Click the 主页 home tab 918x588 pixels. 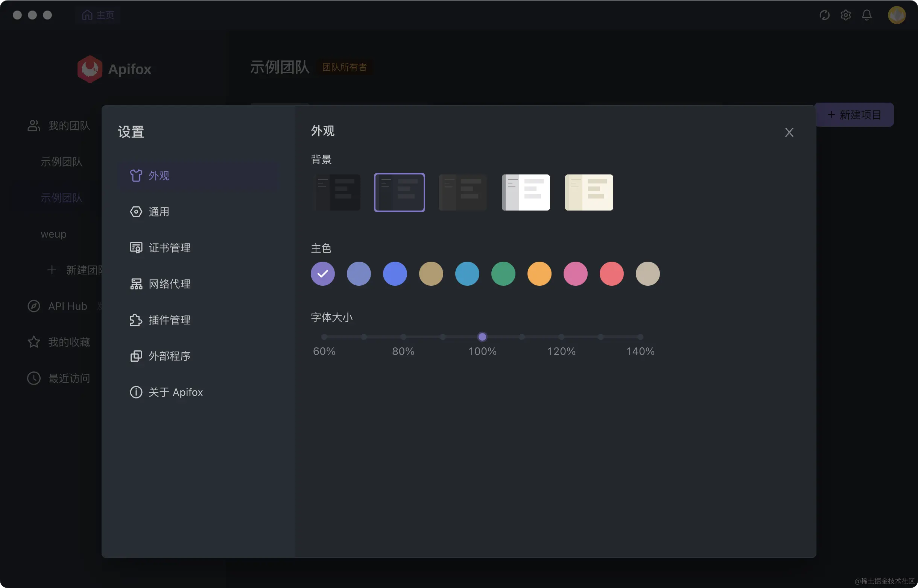coord(98,15)
